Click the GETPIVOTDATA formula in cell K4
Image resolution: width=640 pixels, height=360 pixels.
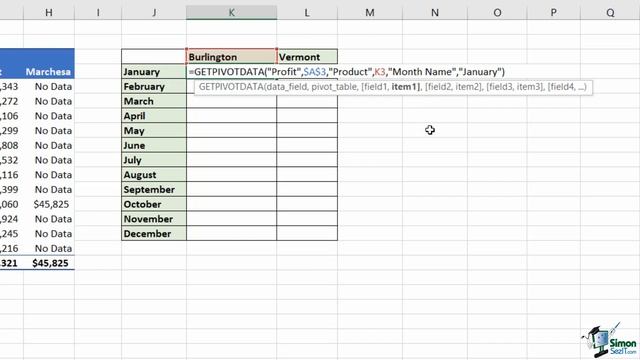(x=347, y=72)
